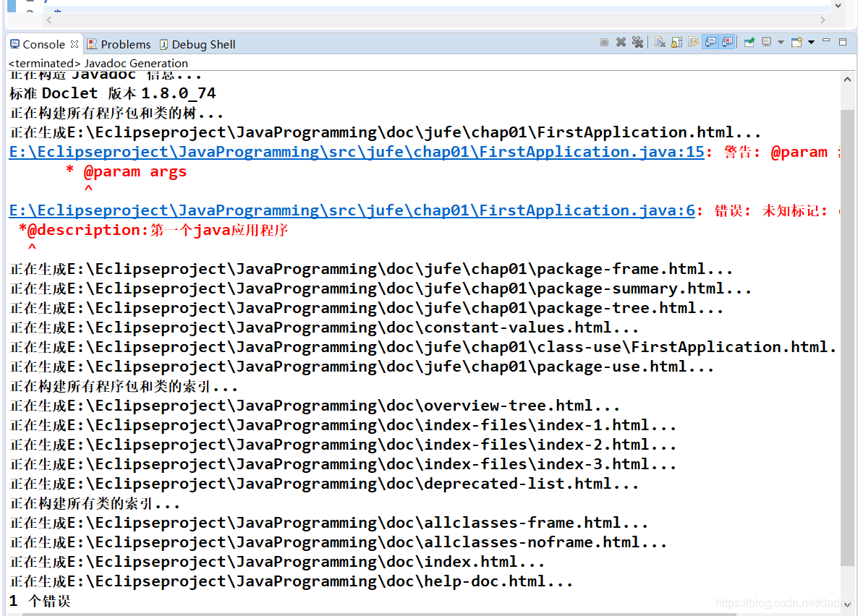Click the red '*@description:' error line

153,231
